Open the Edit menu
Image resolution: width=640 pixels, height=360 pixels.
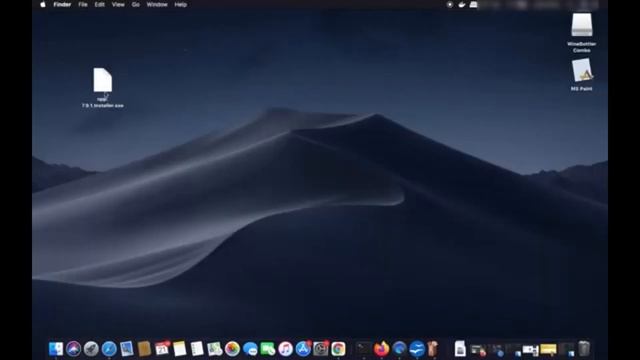coord(100,4)
